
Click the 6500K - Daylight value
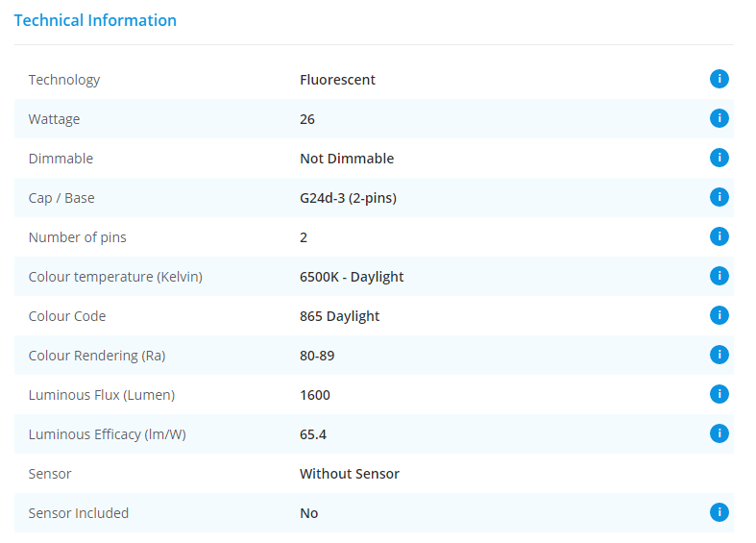[x=352, y=277]
